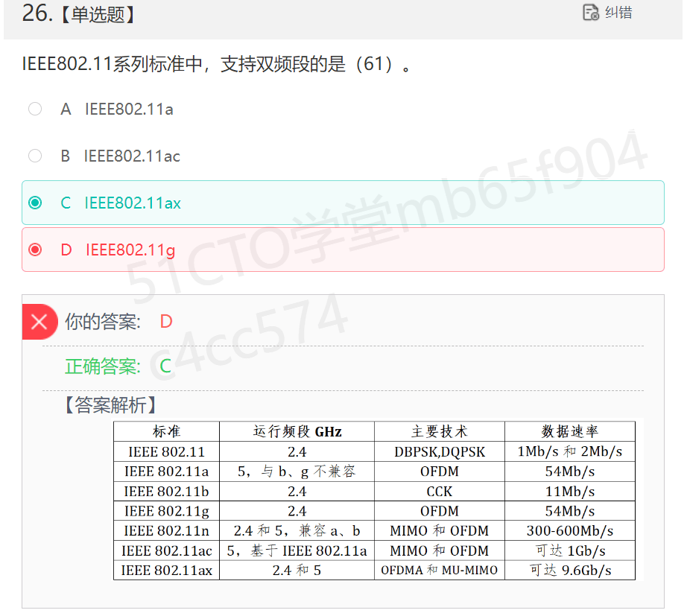Click the IEEE802.11ax answer text

click(133, 203)
